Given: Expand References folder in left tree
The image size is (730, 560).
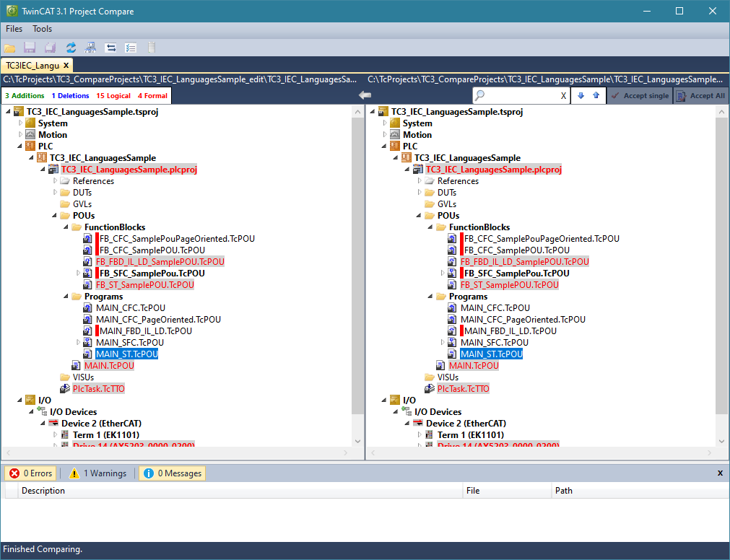Looking at the screenshot, I should click(55, 180).
